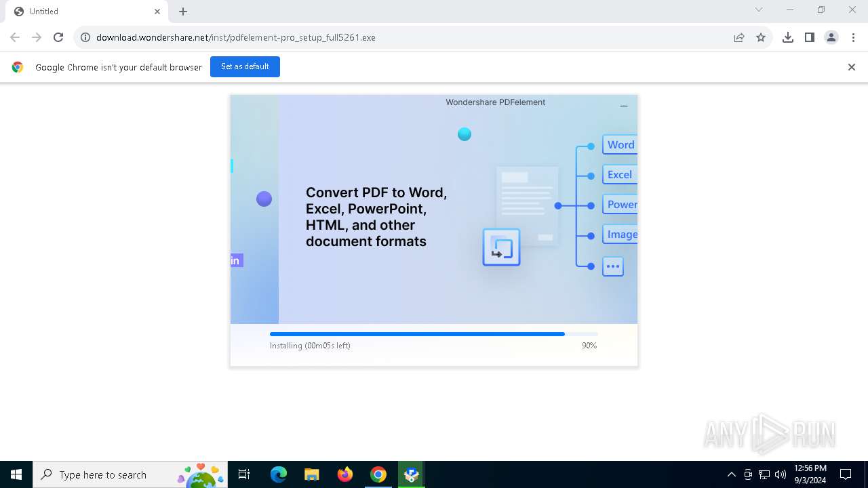Select the Untitled tab
The width and height of the screenshot is (868, 488).
pyautogui.click(x=87, y=12)
